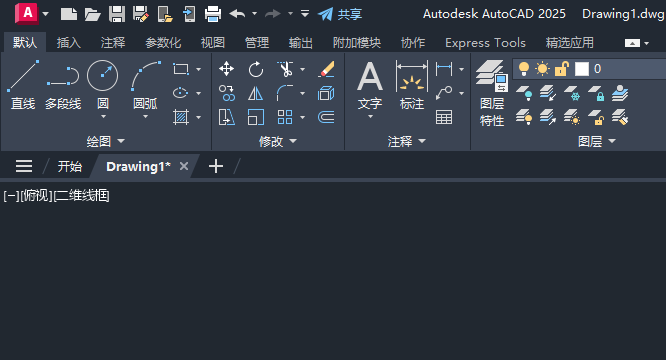Select the Scale tool
Viewport: 666px width, 360px height.
[x=256, y=117]
